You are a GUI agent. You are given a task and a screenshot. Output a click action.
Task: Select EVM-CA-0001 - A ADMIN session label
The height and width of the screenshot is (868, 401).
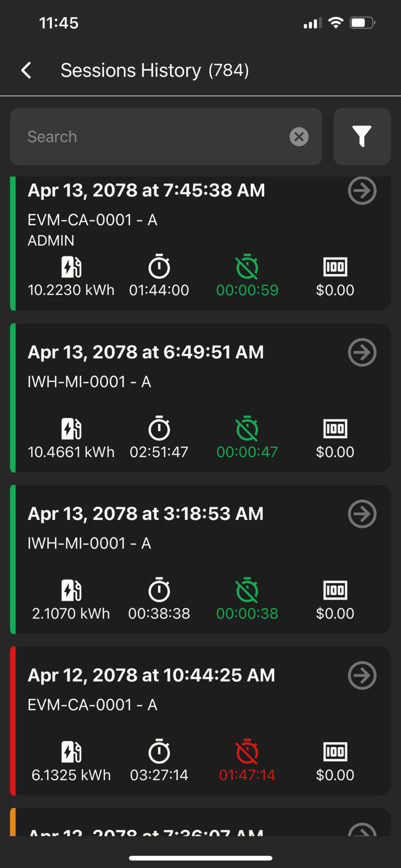92,230
